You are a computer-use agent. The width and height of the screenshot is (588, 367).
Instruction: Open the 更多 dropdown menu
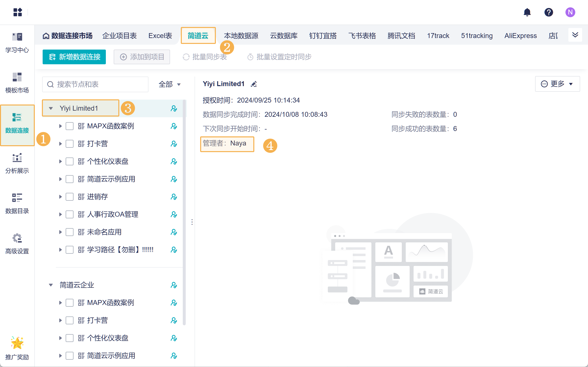point(557,84)
